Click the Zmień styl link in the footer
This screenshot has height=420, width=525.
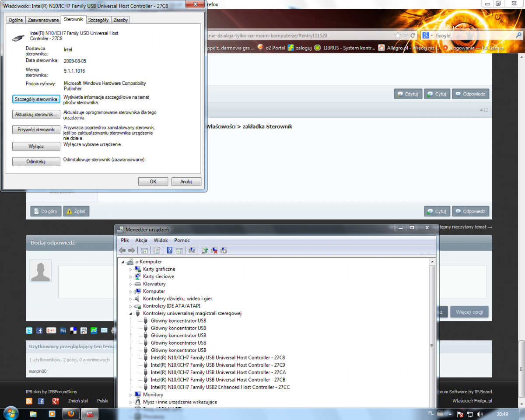78,401
